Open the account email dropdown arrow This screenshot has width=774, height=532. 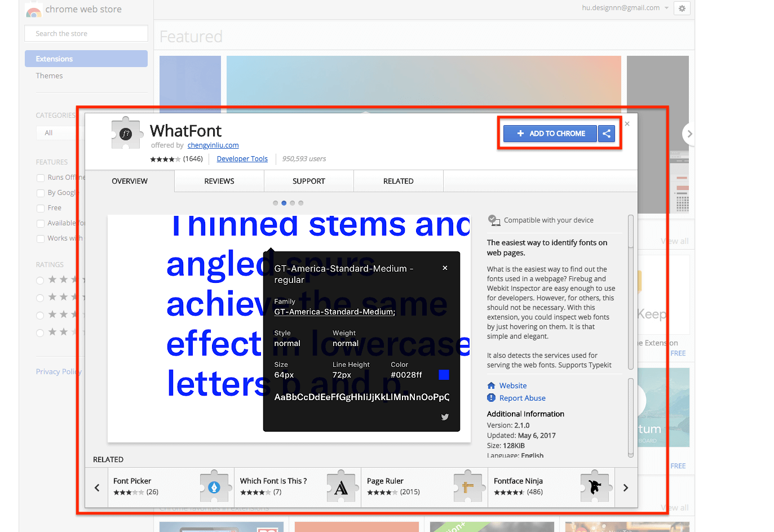click(666, 8)
